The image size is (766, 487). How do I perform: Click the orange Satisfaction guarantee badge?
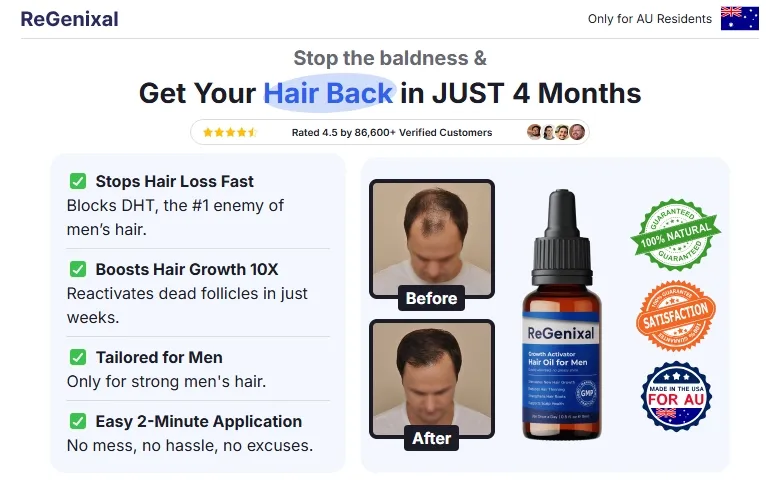point(676,316)
